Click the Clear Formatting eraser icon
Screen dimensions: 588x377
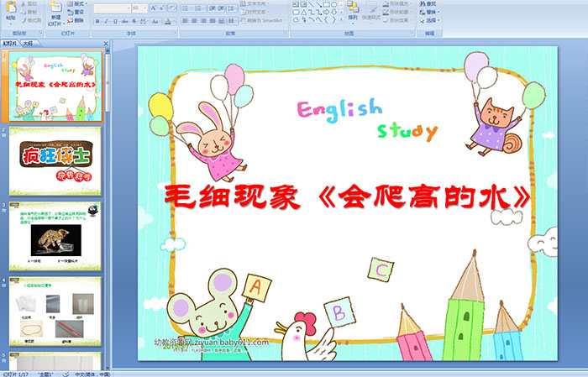(172, 8)
